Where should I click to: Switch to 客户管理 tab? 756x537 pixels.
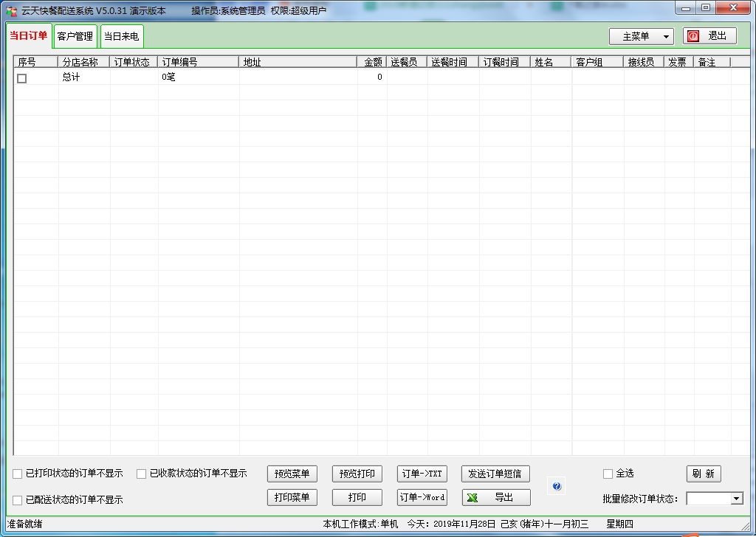[x=75, y=36]
